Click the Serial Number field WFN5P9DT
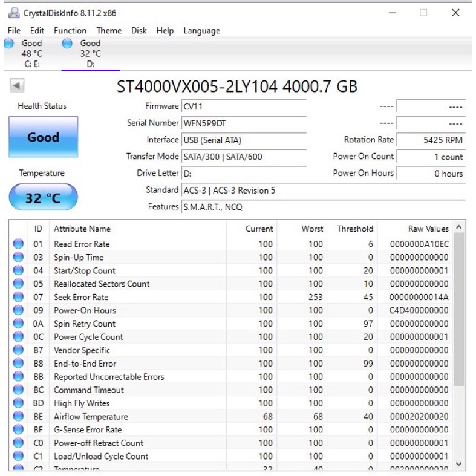Image resolution: width=476 pixels, height=476 pixels. point(244,123)
